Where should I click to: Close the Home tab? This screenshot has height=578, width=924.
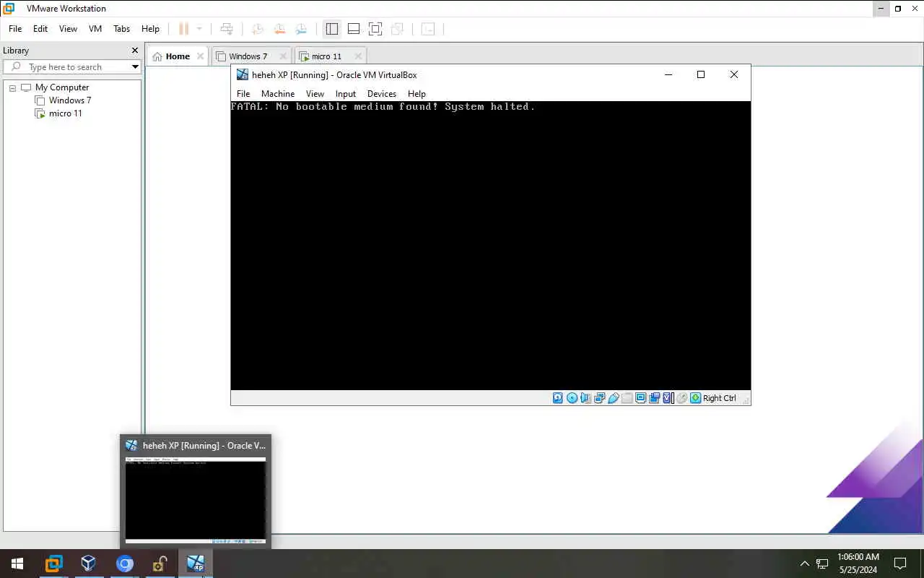[201, 56]
